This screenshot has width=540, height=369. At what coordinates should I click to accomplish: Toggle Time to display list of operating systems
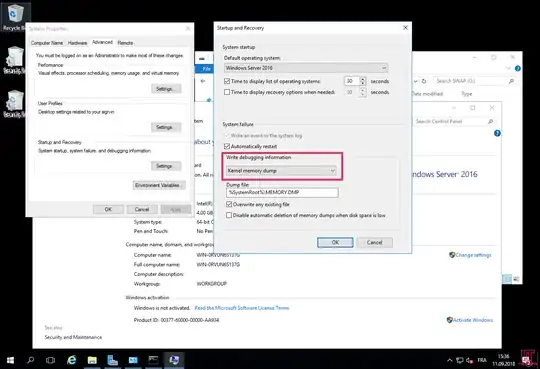(x=227, y=81)
